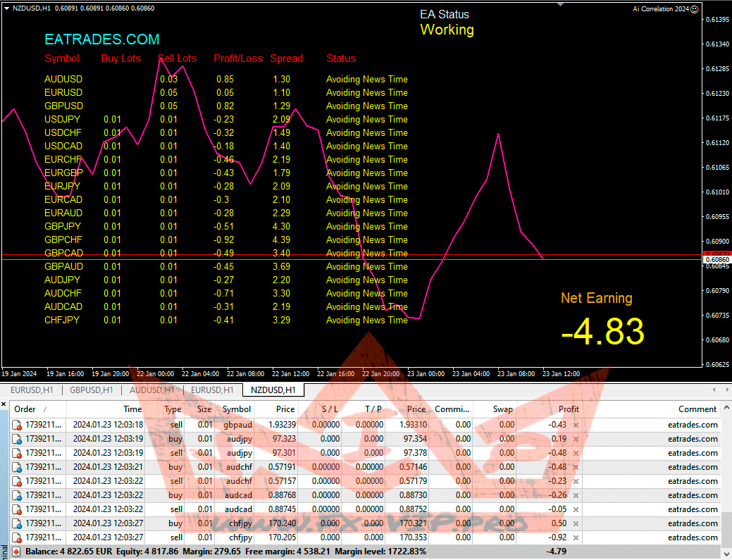
Task: Click the Ai Correlation smiley face icon
Action: (695, 9)
